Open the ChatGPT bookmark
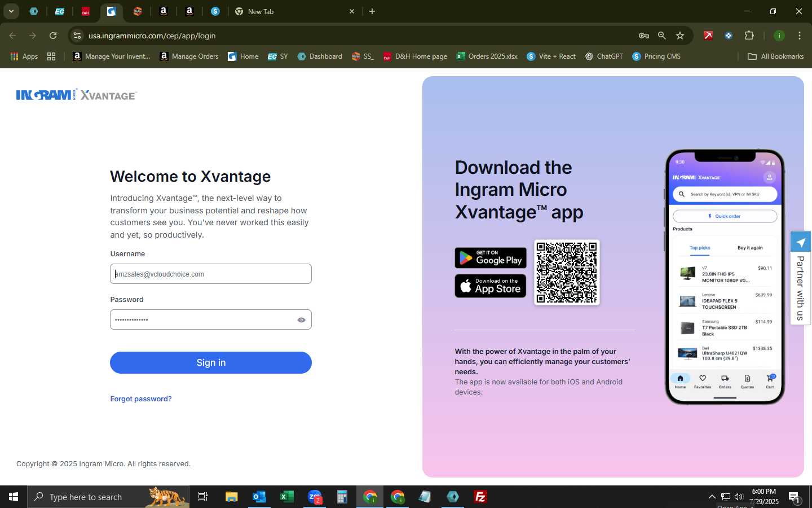Screen dimensions: 812x508 pos(604,56)
